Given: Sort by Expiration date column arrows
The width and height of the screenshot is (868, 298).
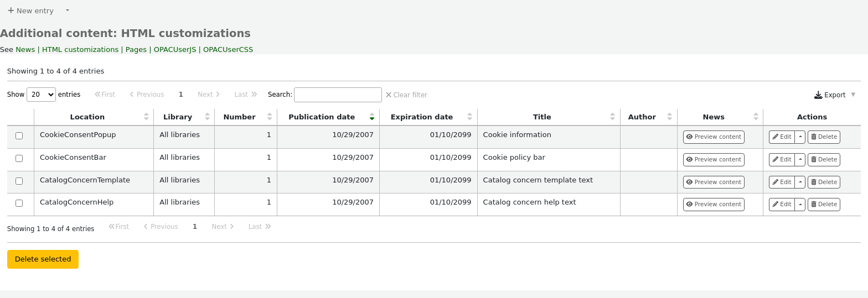Looking at the screenshot, I should (x=469, y=117).
